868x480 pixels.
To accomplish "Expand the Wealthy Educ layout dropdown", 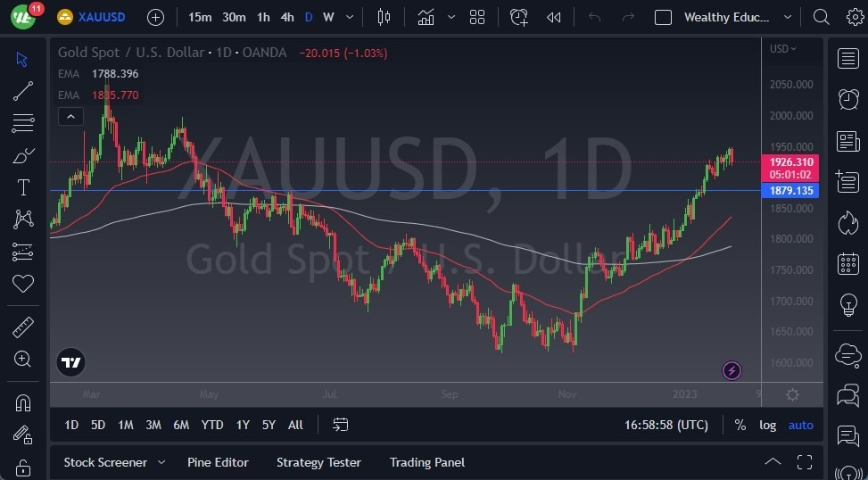I will (x=787, y=17).
